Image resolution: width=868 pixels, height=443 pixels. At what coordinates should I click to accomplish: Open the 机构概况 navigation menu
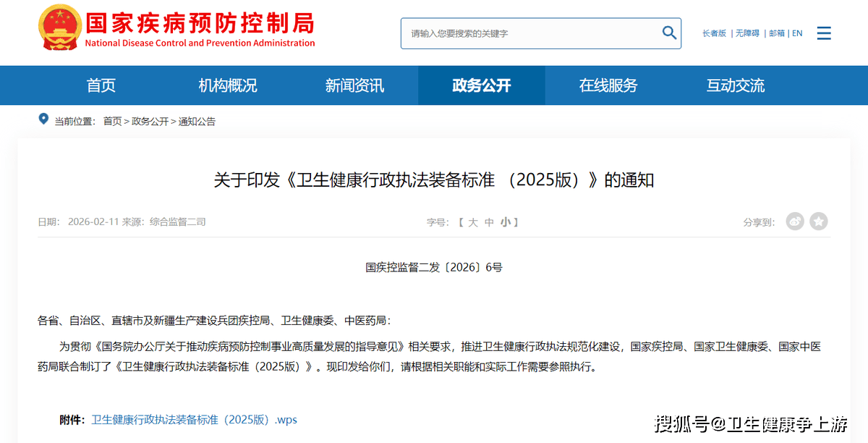click(227, 85)
